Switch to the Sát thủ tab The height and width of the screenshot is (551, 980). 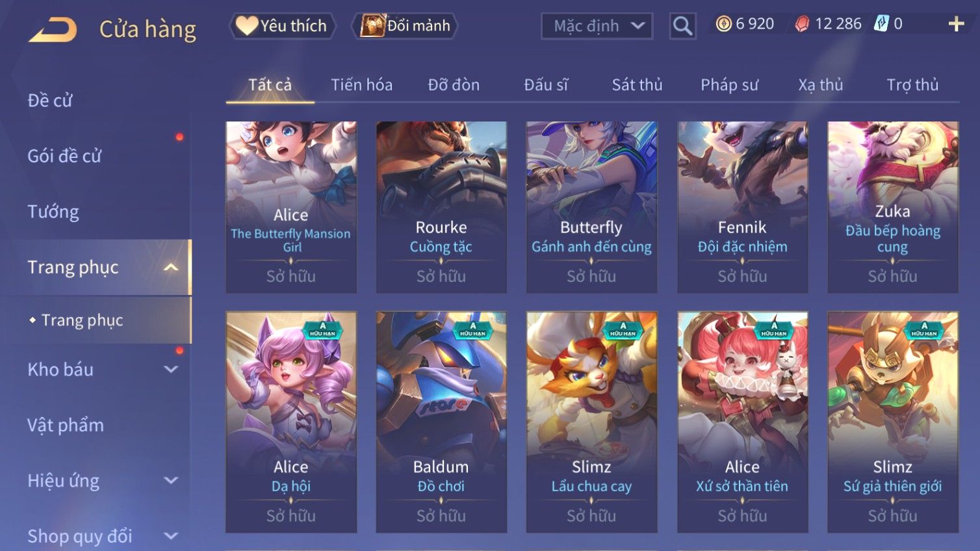[x=637, y=85]
